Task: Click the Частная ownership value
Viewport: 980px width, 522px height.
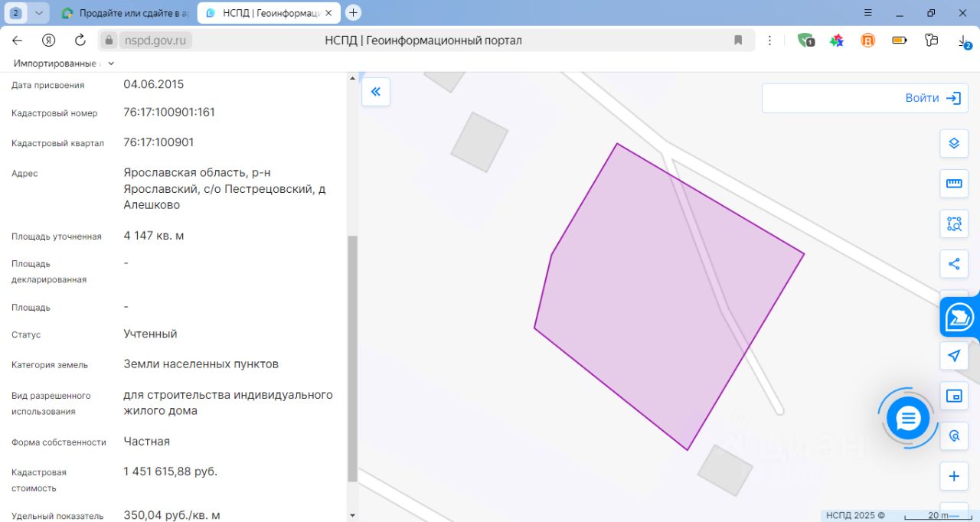Action: [146, 442]
